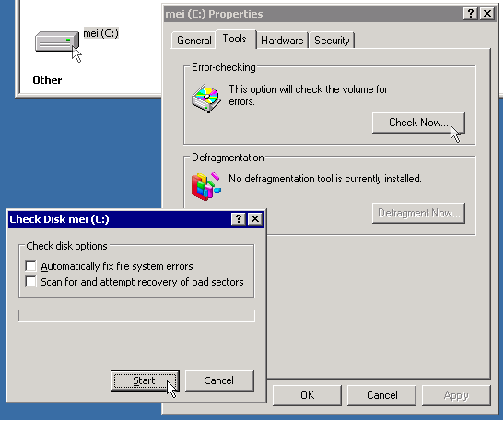Click the help question mark in Properties window
This screenshot has height=421, width=504.
471,14
